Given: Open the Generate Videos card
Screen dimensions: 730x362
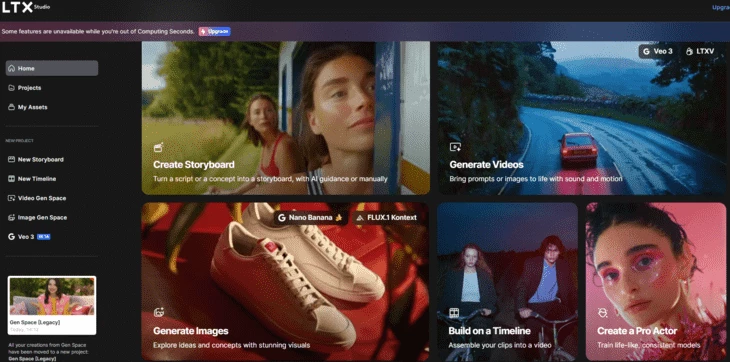Looking at the screenshot, I should (581, 118).
